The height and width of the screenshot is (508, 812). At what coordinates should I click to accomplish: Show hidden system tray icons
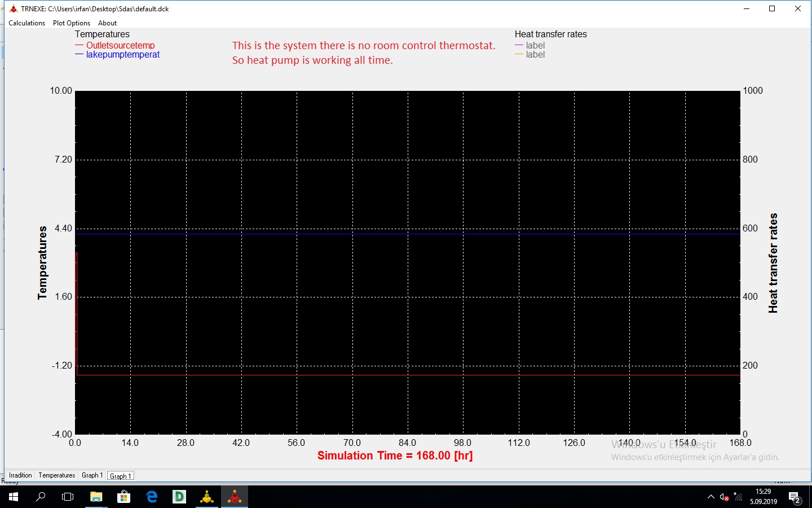710,497
